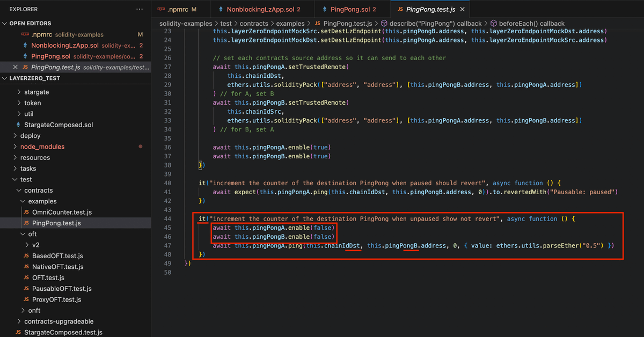
Task: Open OFT.test.js file
Action: coord(48,278)
